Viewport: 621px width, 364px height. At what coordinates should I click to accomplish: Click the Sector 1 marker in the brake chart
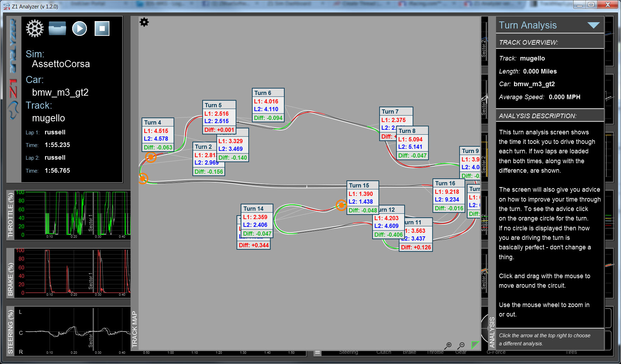[x=91, y=281]
